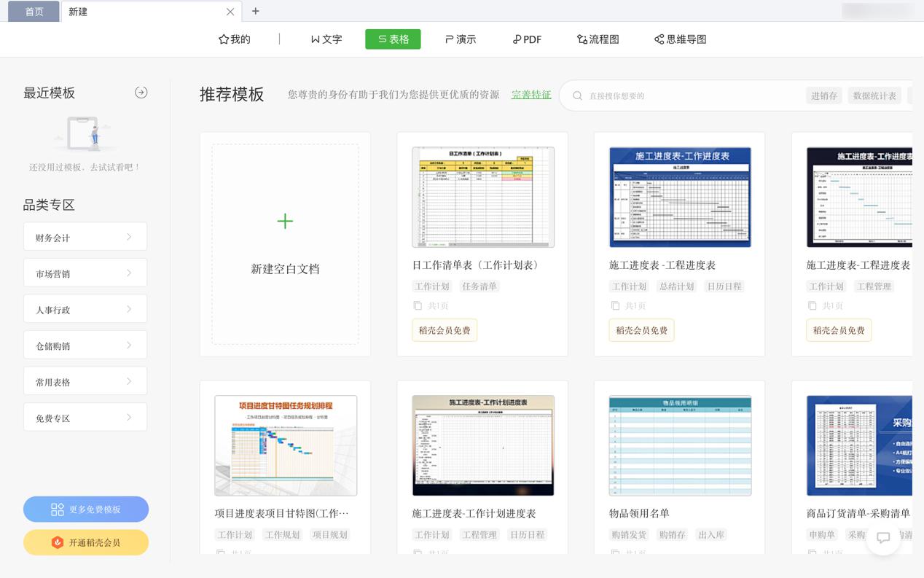Expand the 常用表格 category
The width and height of the screenshot is (924, 578).
(x=85, y=381)
